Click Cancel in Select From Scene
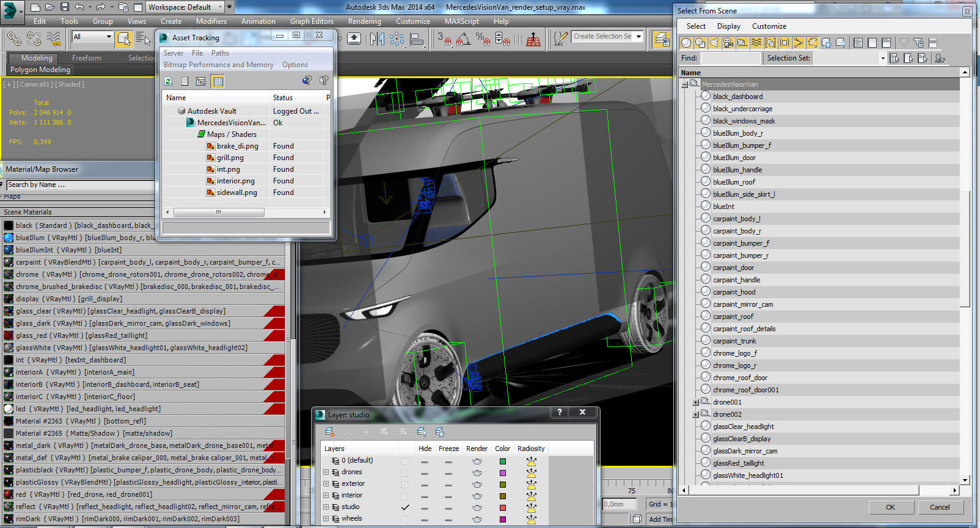The image size is (980, 528). tap(940, 507)
